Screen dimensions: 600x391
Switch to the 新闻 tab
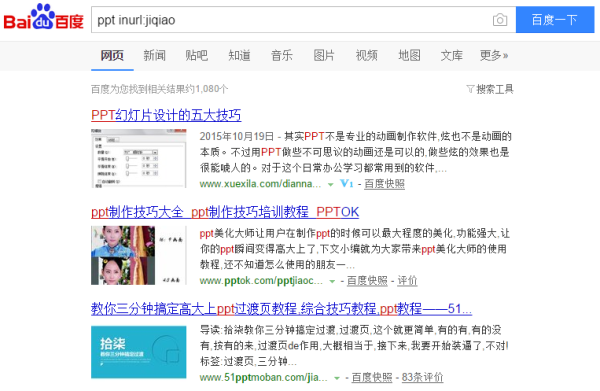[155, 55]
